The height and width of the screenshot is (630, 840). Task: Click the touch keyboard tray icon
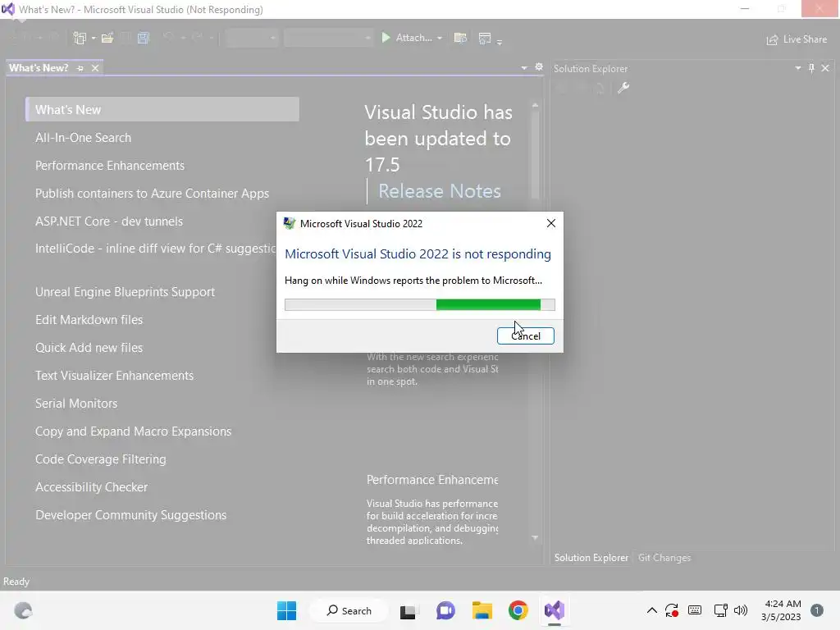(695, 610)
